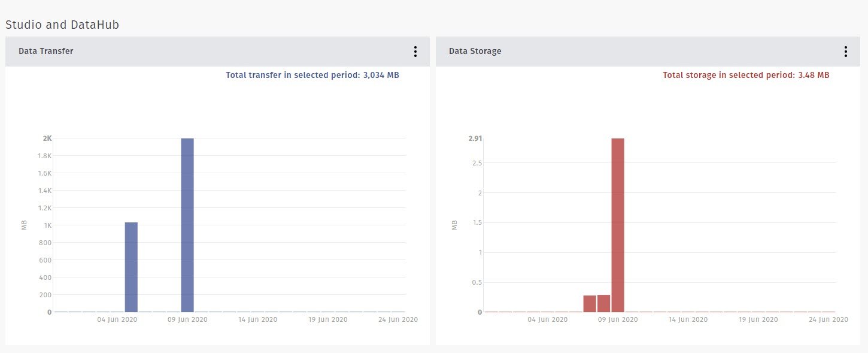This screenshot has height=353, width=868.
Task: Click 'Total storage in selected period: 3.48 MB'
Action: [746, 76]
